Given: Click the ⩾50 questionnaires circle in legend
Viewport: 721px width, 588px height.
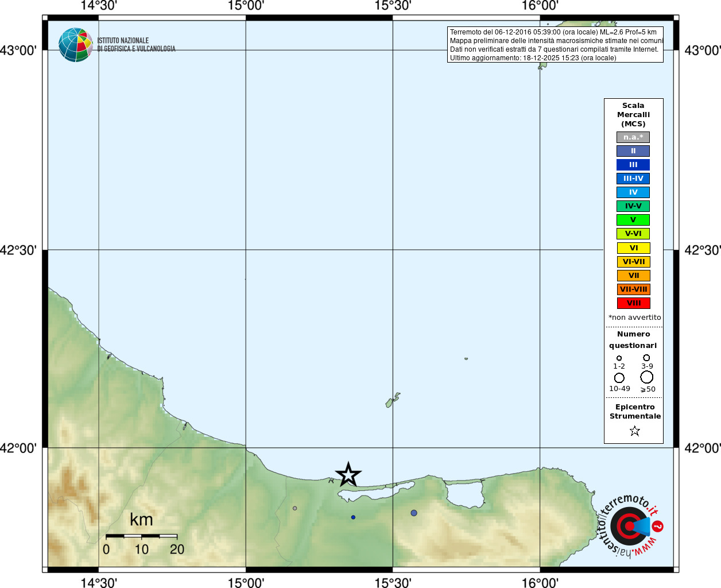Looking at the screenshot, I should [647, 377].
